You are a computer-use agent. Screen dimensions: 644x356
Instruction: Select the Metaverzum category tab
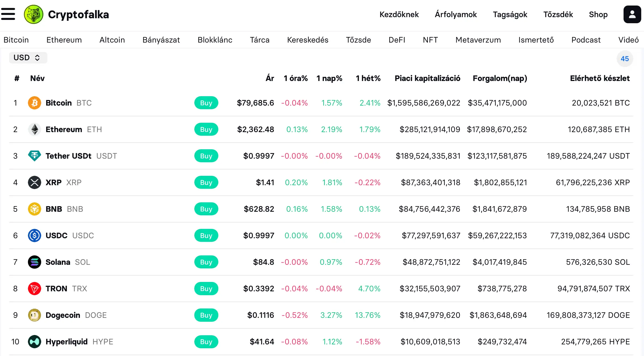coord(478,40)
